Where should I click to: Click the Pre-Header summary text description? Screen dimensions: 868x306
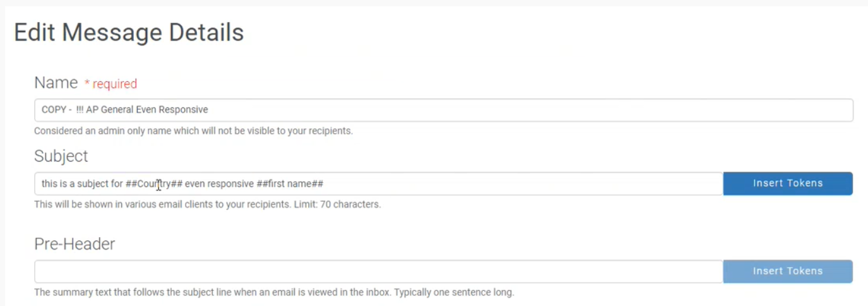coord(274,293)
